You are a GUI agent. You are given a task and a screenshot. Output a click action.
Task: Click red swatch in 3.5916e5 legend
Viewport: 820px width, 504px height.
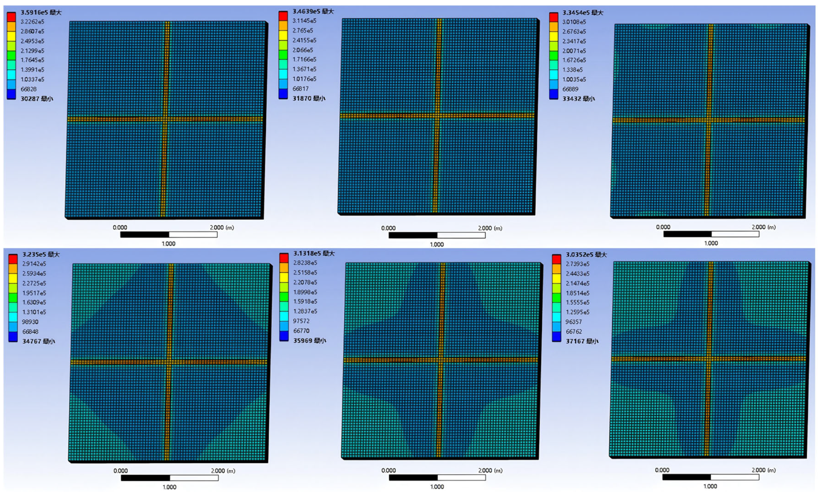point(12,17)
